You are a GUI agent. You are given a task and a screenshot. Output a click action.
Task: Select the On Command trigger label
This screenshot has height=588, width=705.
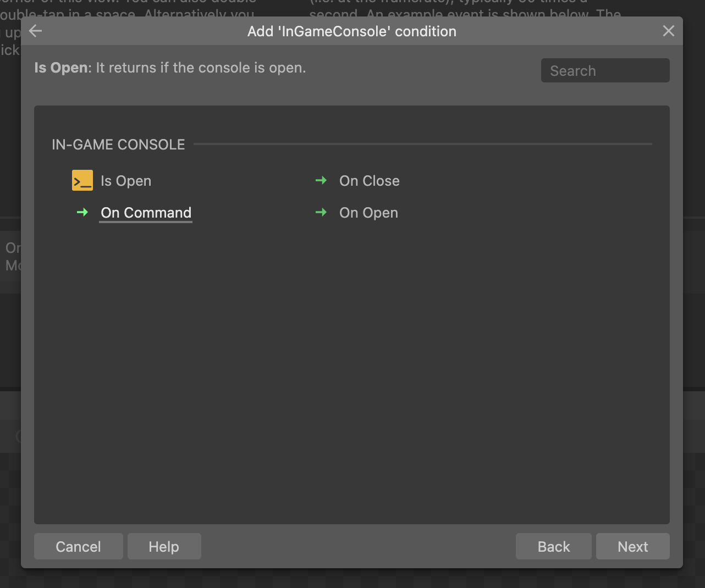coord(146,213)
